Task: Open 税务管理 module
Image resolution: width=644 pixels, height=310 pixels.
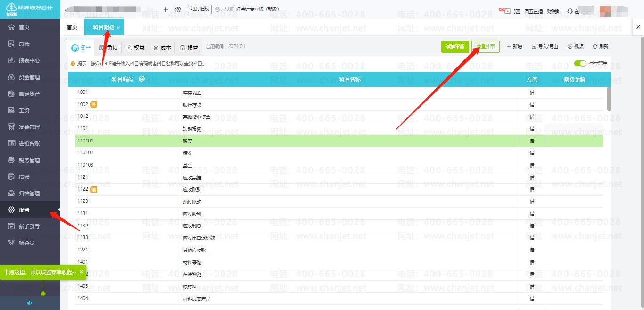Action: tap(29, 160)
